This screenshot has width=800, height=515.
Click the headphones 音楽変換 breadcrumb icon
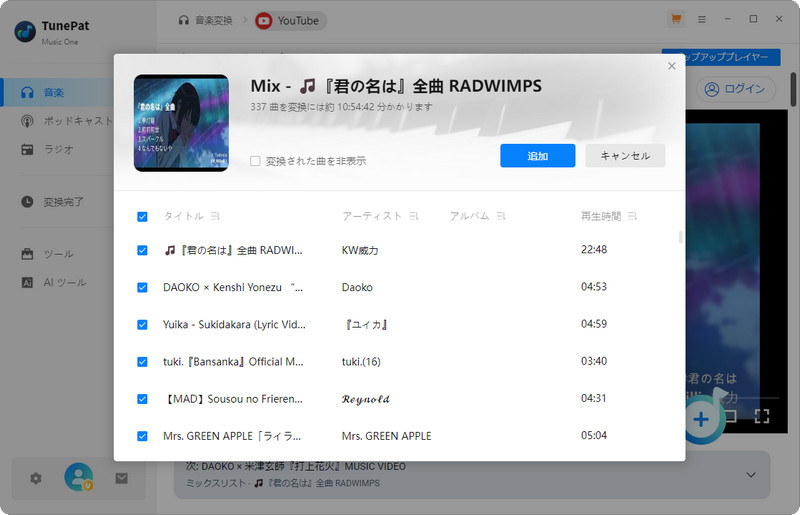(x=184, y=20)
